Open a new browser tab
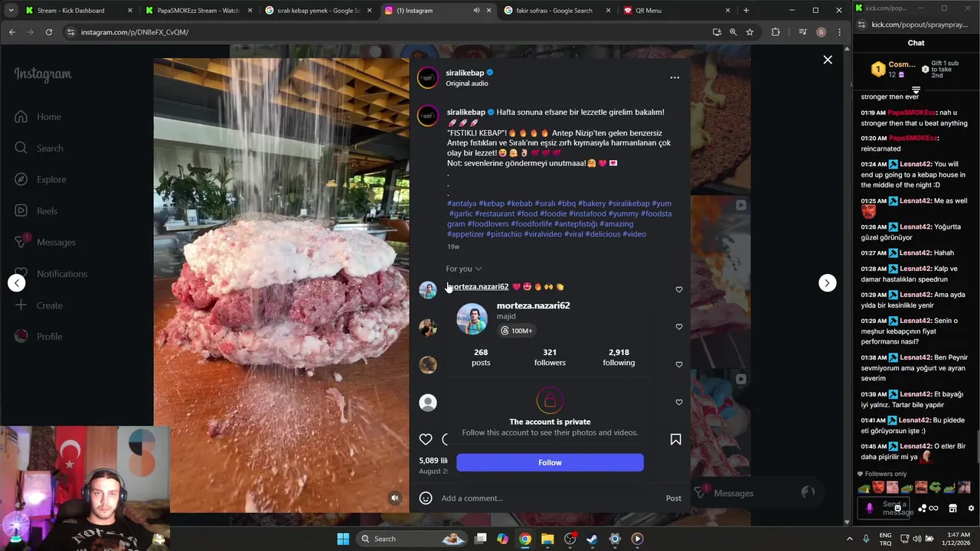 click(x=746, y=11)
